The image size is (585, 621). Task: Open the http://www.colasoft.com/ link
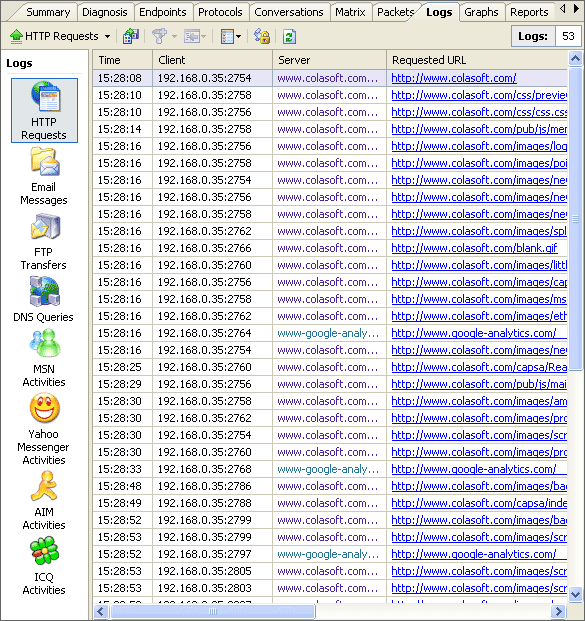(x=454, y=78)
